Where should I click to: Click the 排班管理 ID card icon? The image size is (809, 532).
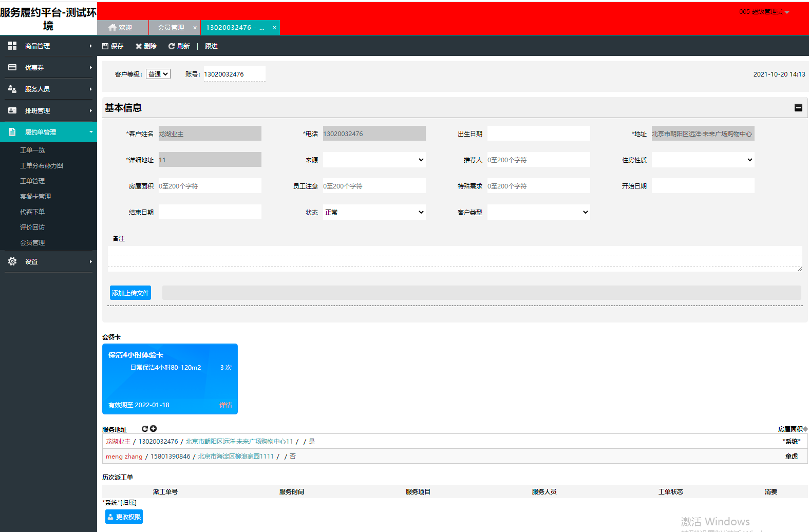(x=12, y=110)
